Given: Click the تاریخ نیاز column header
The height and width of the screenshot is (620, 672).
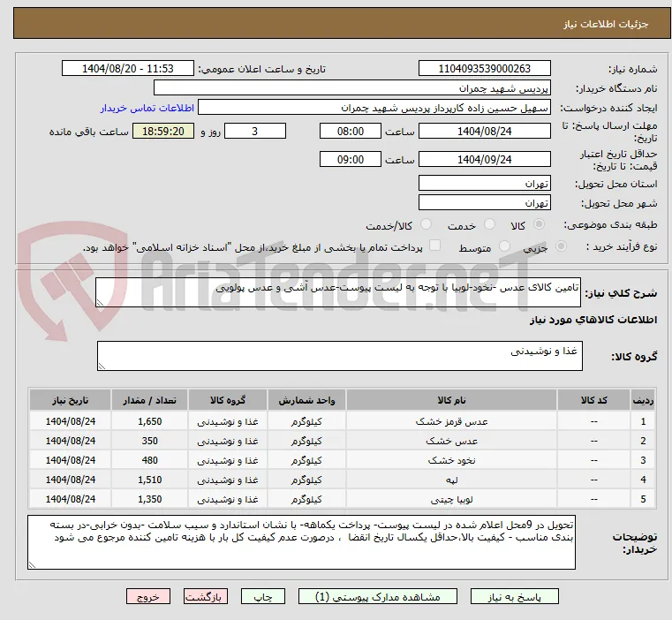Looking at the screenshot, I should coord(71,400).
